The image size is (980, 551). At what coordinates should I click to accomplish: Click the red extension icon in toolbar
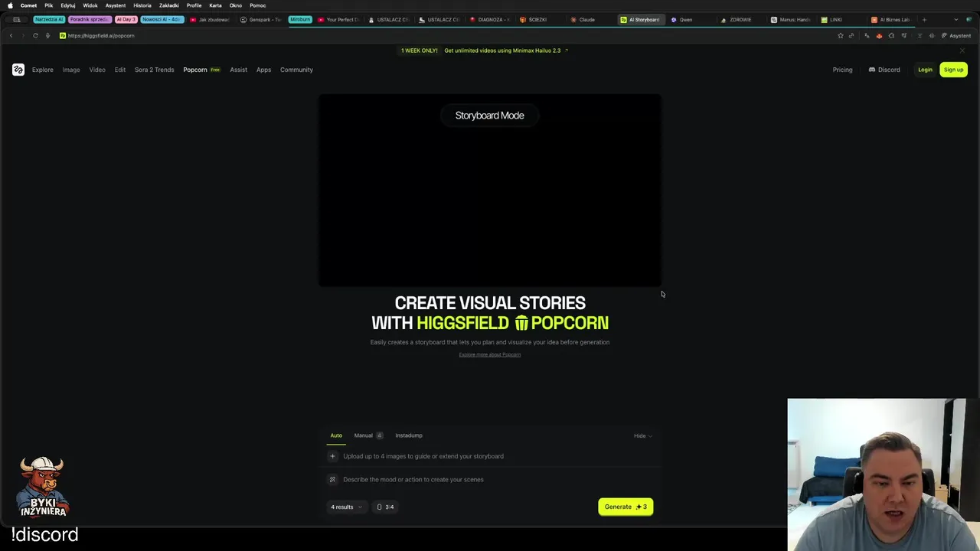(x=879, y=35)
